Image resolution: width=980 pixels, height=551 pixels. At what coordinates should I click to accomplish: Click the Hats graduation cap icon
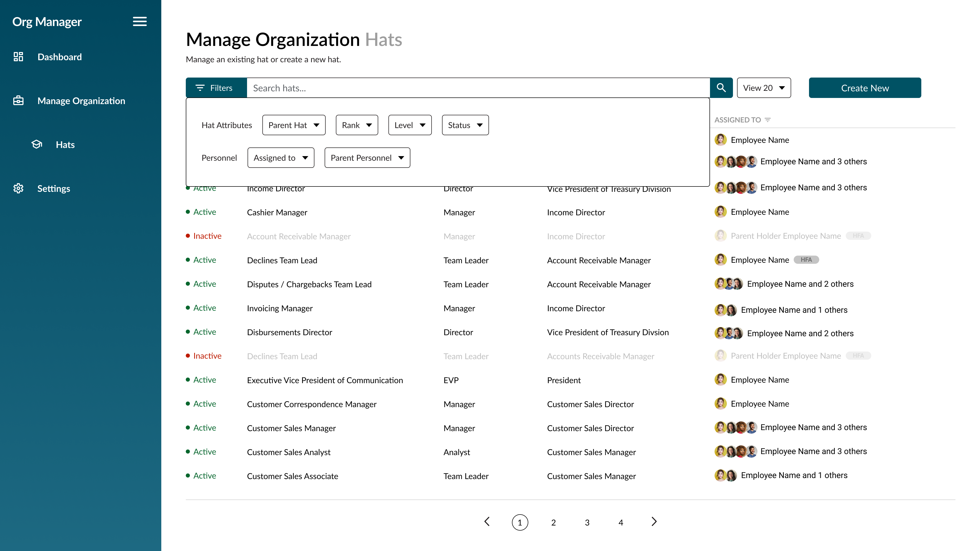(37, 144)
